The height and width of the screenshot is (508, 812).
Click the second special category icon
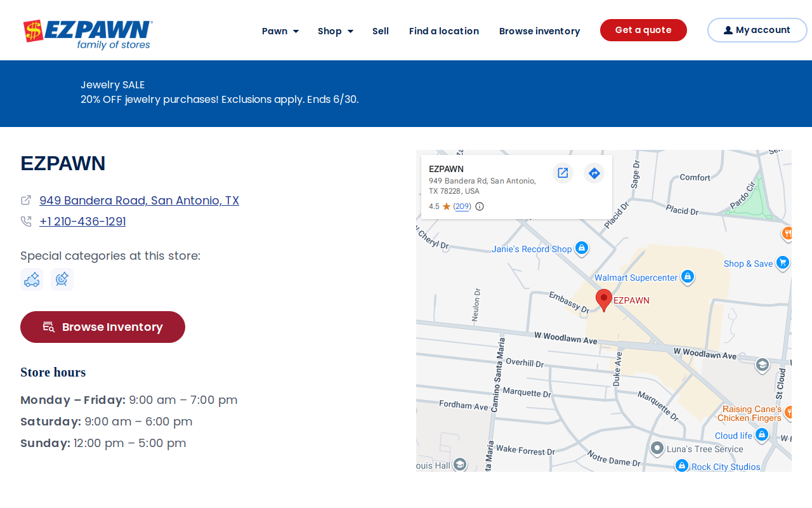click(62, 279)
